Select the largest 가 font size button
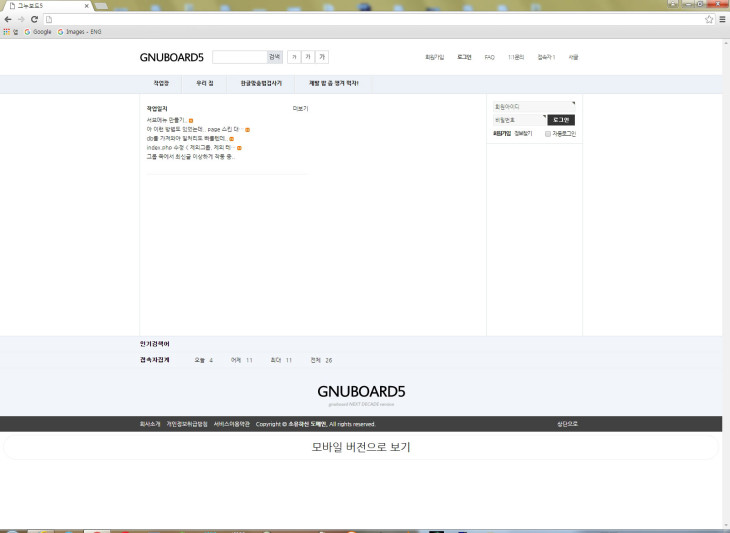Viewport: 730px width, 533px height. [x=322, y=57]
